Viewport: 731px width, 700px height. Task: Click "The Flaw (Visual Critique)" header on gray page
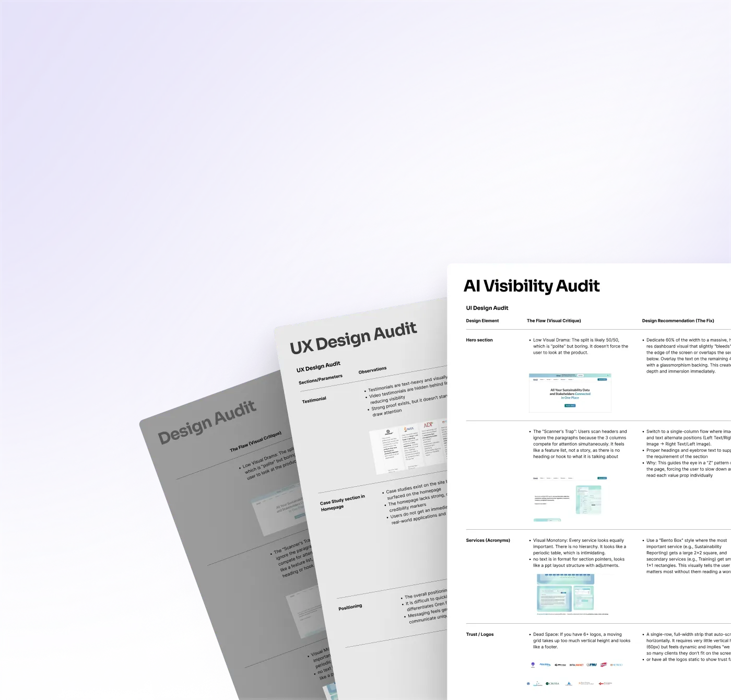click(x=256, y=442)
